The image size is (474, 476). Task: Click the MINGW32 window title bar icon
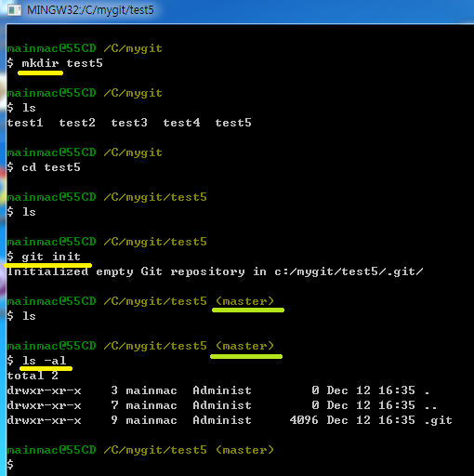click(14, 10)
